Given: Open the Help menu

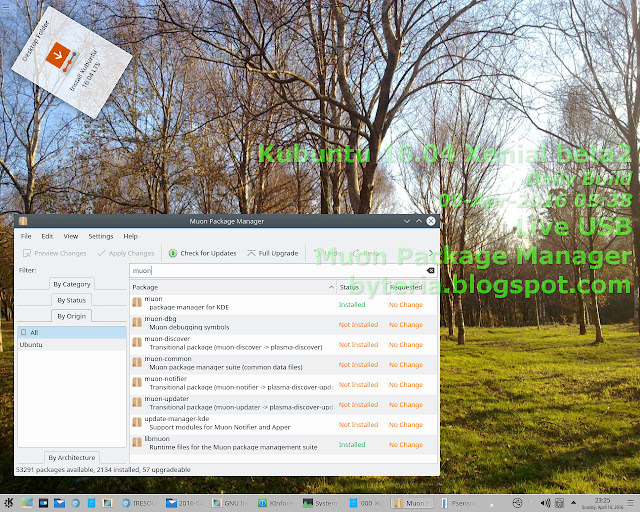Looking at the screenshot, I should (x=130, y=236).
